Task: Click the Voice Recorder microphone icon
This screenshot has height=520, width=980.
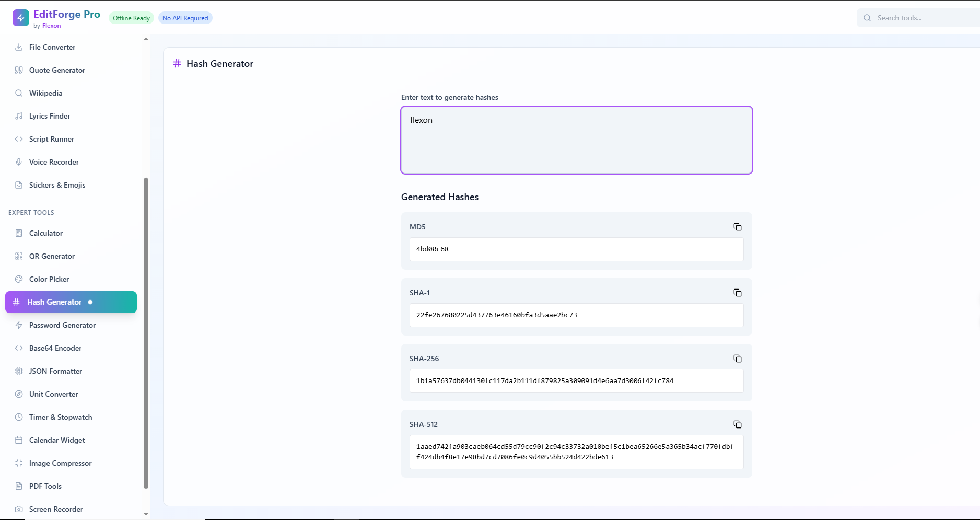Action: (19, 162)
